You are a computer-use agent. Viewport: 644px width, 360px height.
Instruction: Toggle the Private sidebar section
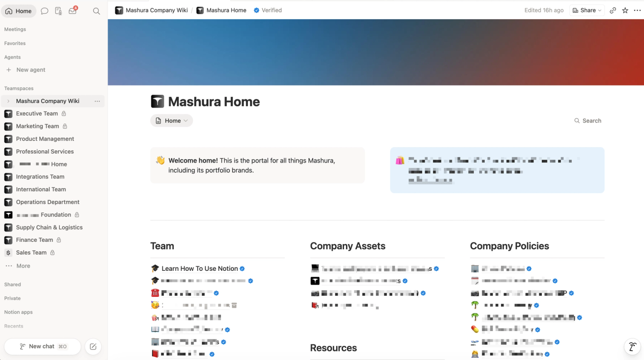pos(12,298)
